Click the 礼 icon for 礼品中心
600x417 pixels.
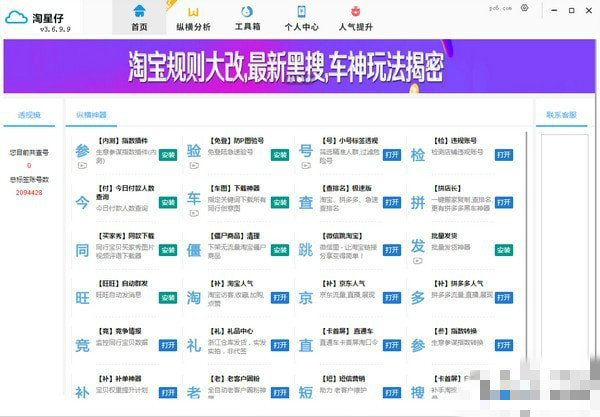194,345
